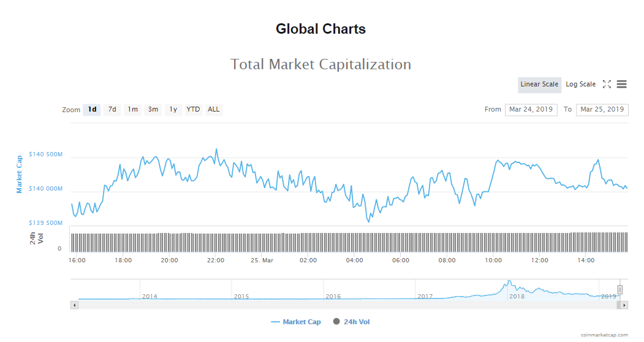This screenshot has width=644, height=342.
Task: Switch to Log Scale
Action: coord(580,85)
